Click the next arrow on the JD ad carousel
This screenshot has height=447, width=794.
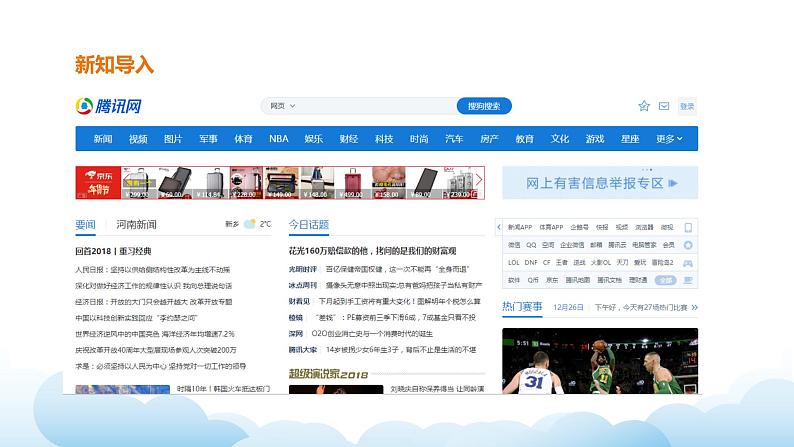(x=479, y=180)
